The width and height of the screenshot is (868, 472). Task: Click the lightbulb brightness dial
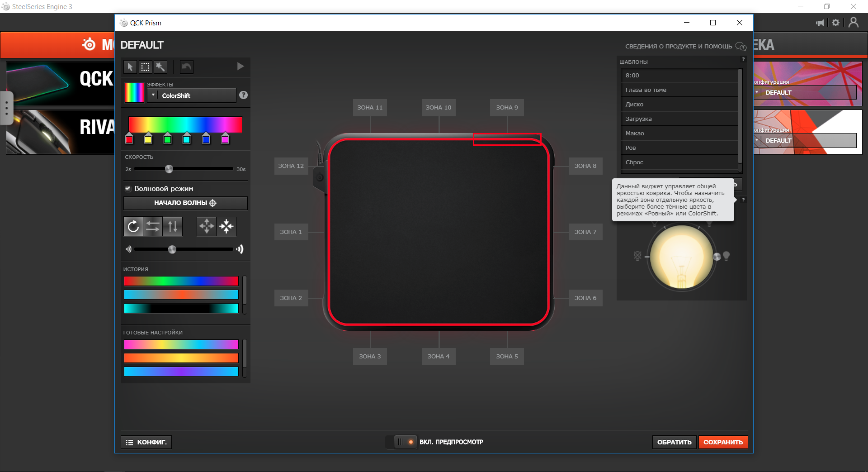coord(681,257)
